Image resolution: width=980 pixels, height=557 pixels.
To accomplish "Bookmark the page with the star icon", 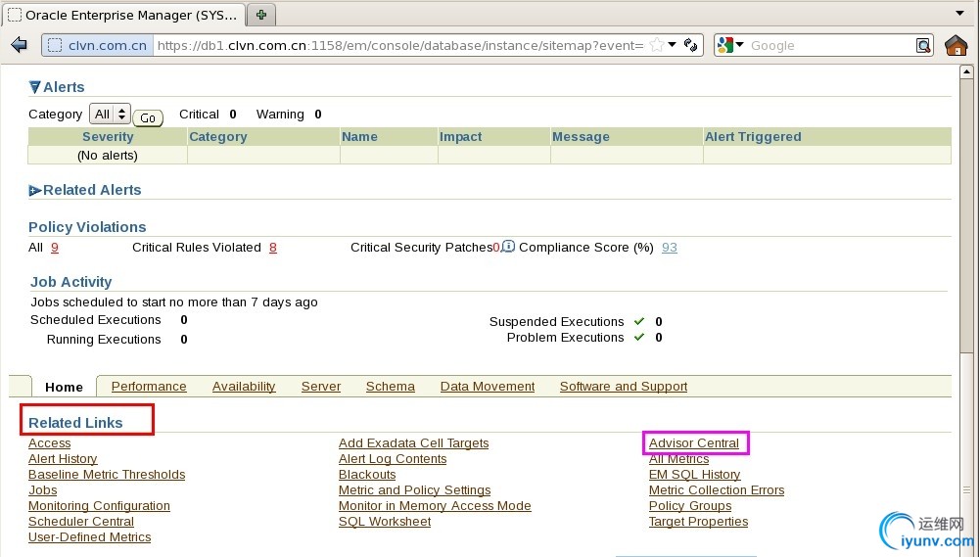I will 656,45.
